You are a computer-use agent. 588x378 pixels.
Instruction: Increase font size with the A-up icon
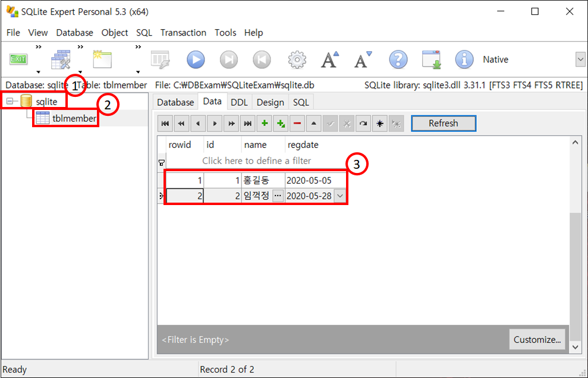[x=329, y=59]
